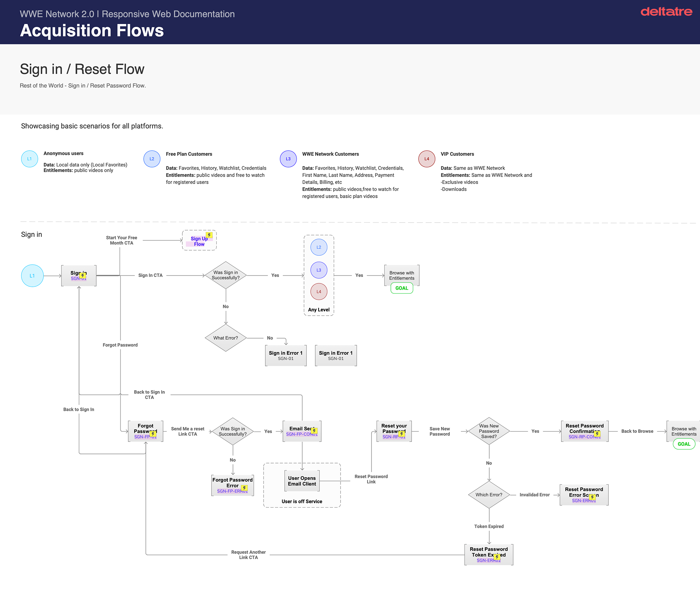
Task: Click the 'Back to Sign In' label without CTA
Action: coord(79,410)
